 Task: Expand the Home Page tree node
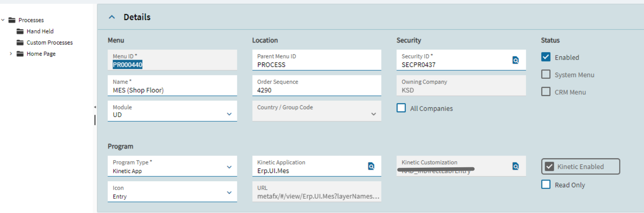(11, 53)
